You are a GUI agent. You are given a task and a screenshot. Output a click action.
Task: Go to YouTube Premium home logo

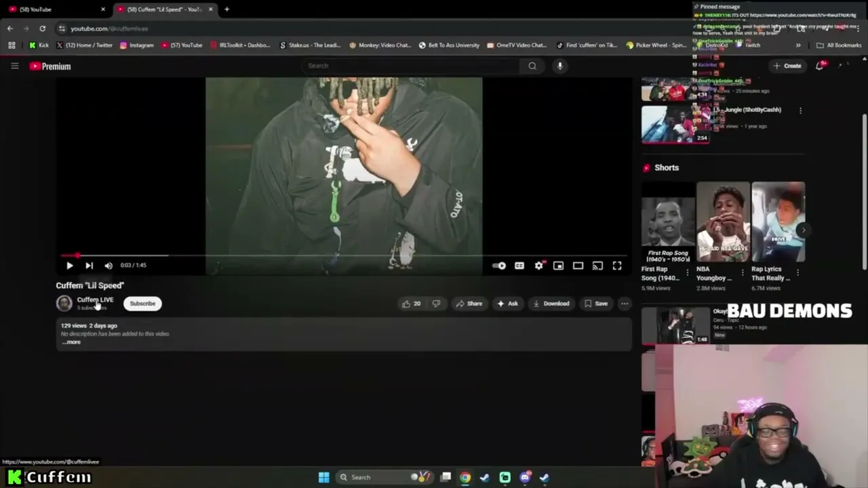50,66
